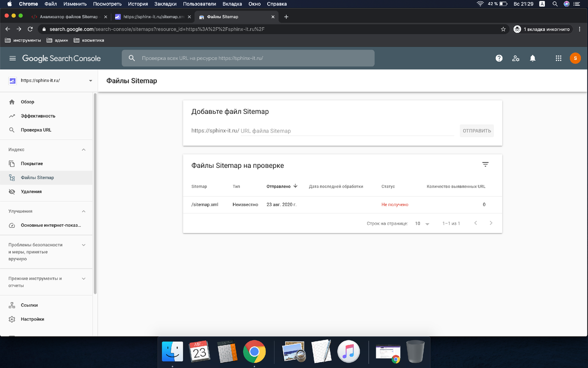The width and height of the screenshot is (588, 368).
Task: Open the rows per page dropdown showing 10
Action: click(x=422, y=223)
